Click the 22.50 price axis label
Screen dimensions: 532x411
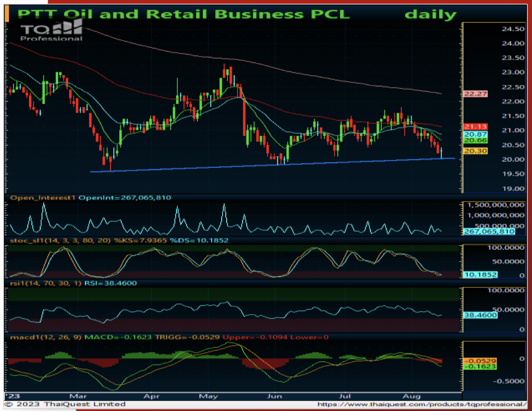click(513, 87)
